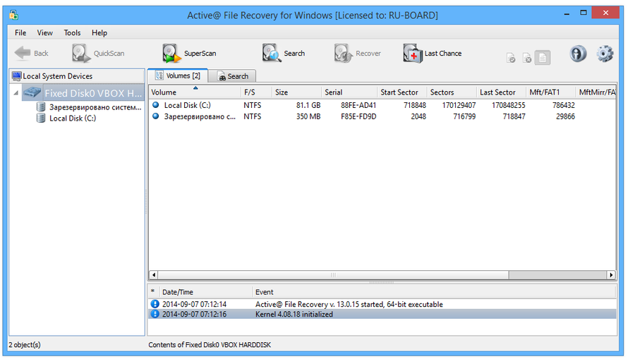Select the Fixed Disk0 VBOX drive icon

[x=32, y=92]
